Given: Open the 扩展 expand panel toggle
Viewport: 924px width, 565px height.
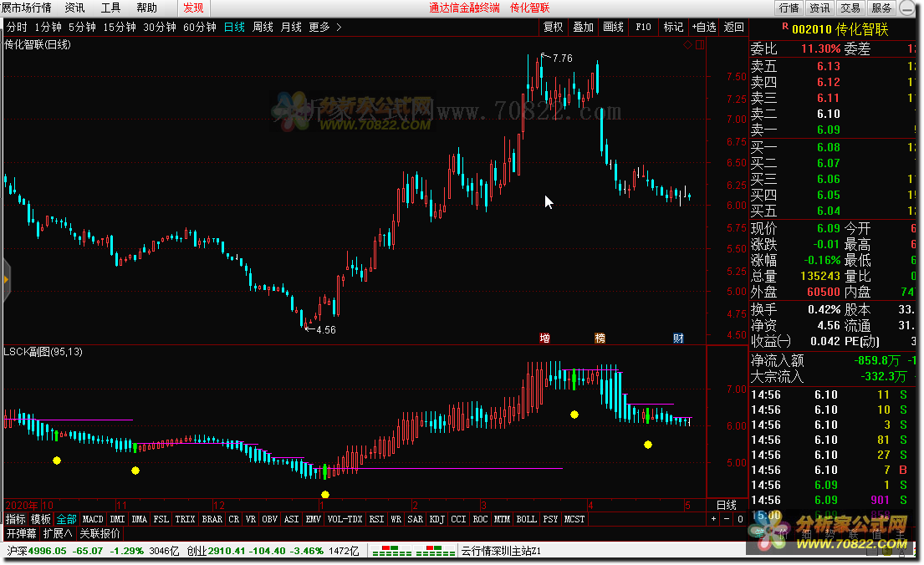Looking at the screenshot, I should click(x=58, y=533).
